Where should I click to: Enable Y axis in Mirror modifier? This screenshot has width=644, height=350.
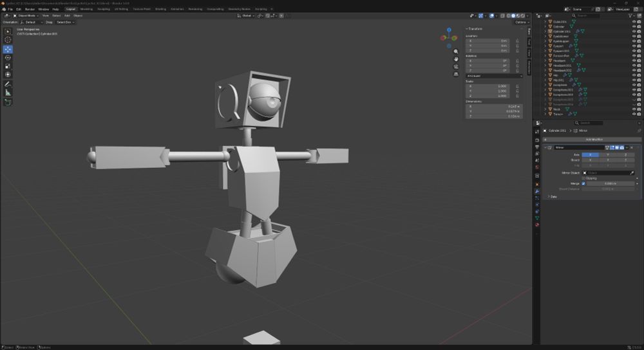pyautogui.click(x=608, y=154)
